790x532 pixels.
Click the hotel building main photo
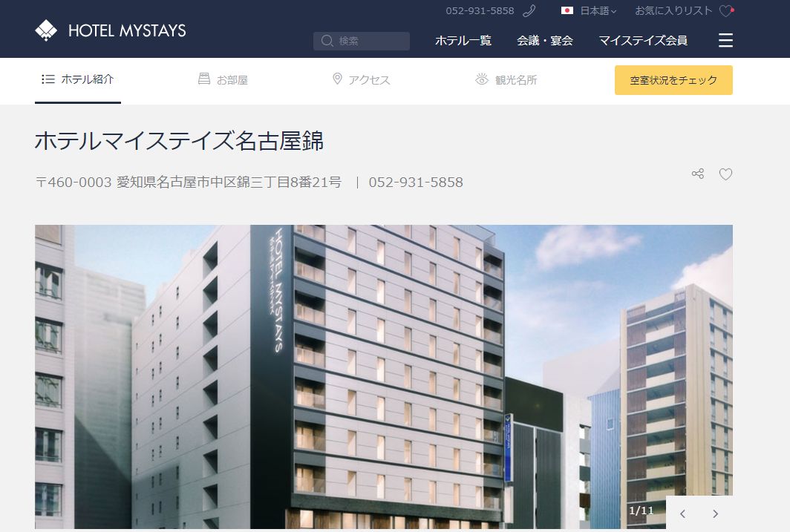[x=383, y=376]
